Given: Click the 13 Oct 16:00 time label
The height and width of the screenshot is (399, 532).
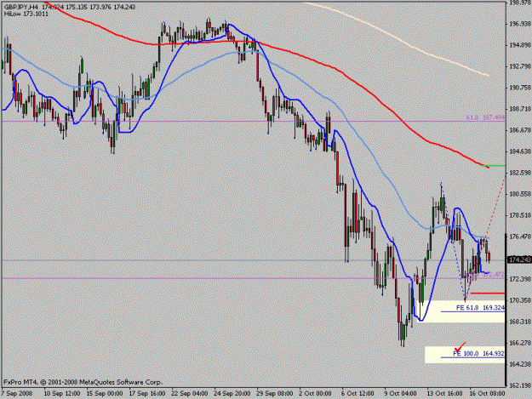Looking at the screenshot, I should [x=445, y=394].
